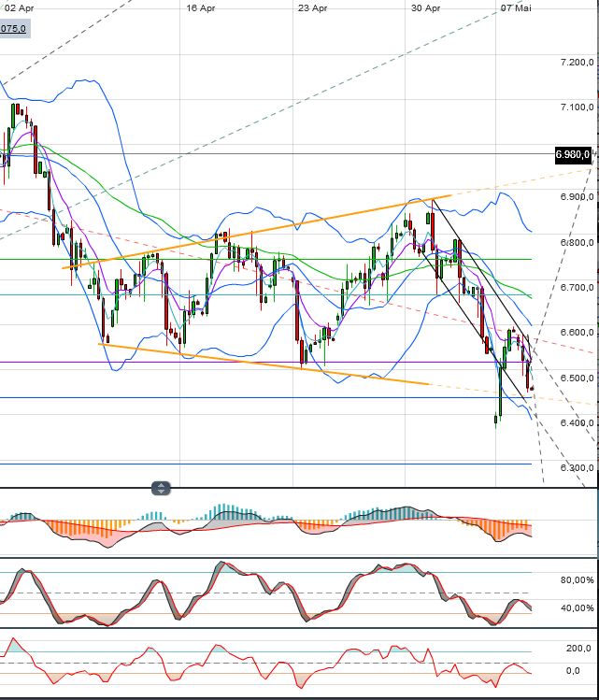Click the 16 Apr date label
The height and width of the screenshot is (700, 599).
pos(200,8)
